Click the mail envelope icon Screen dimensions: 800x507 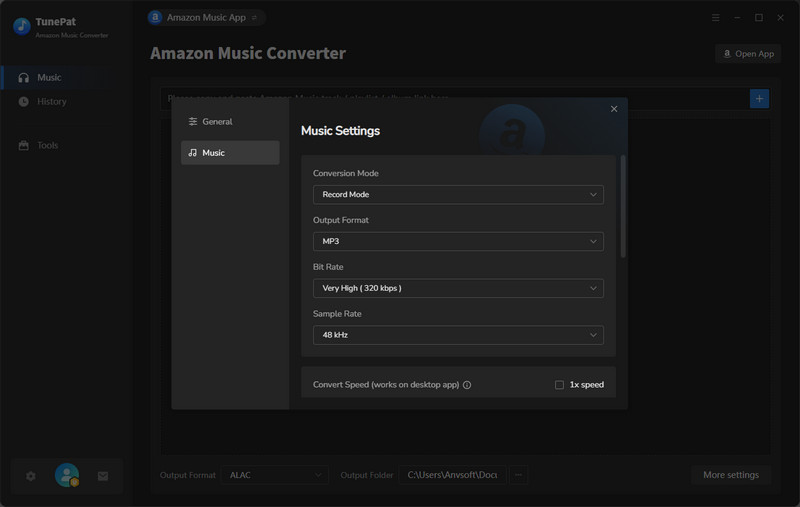102,476
